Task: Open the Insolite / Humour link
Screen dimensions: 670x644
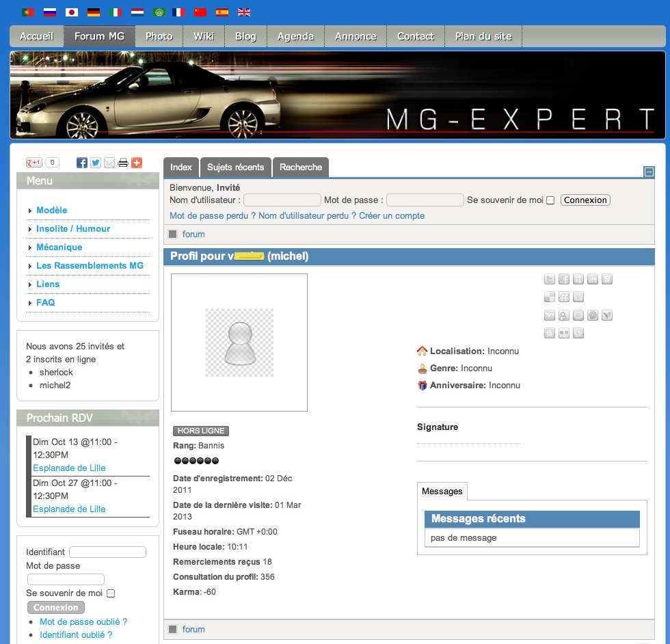Action: coord(73,228)
